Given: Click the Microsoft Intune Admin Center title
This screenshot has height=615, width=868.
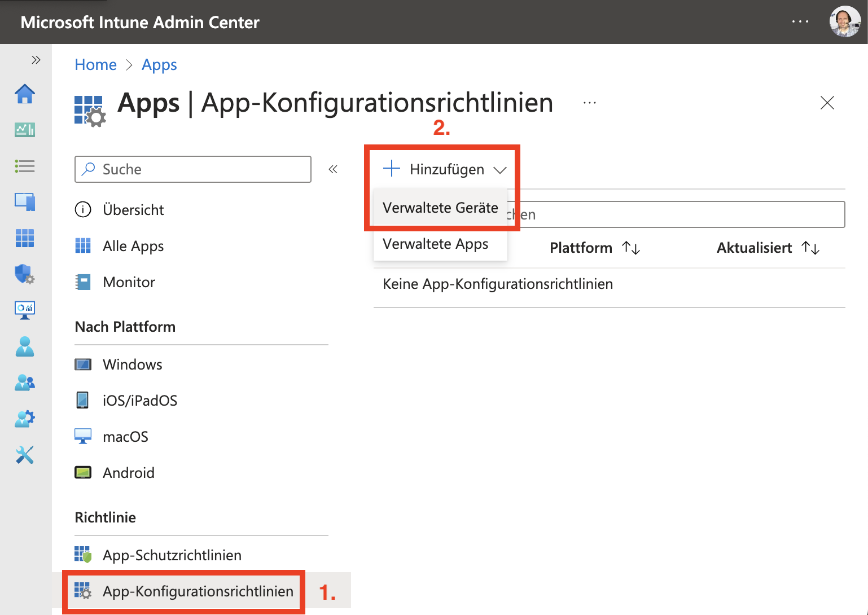Looking at the screenshot, I should point(140,22).
